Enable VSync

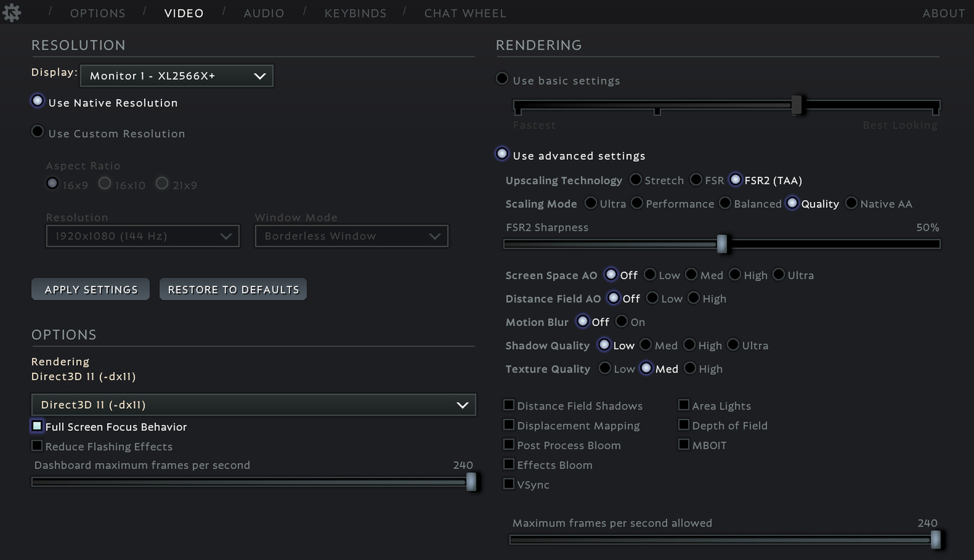pyautogui.click(x=509, y=484)
